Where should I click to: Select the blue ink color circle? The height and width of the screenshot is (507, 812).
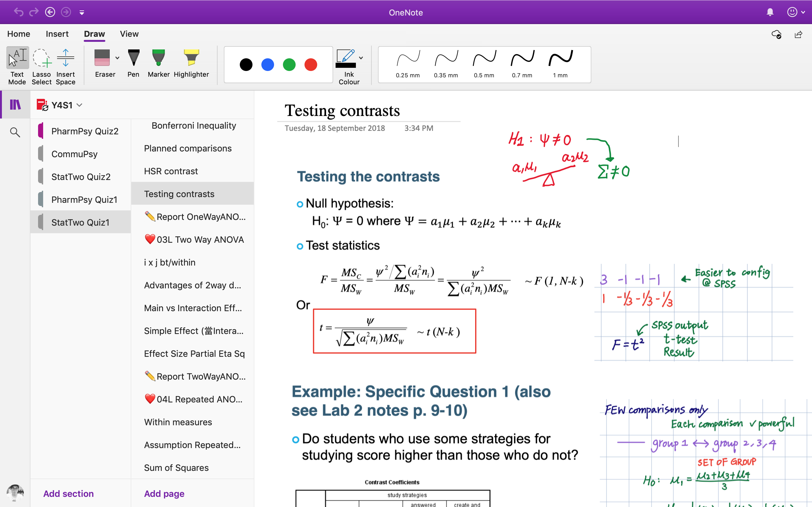[267, 64]
